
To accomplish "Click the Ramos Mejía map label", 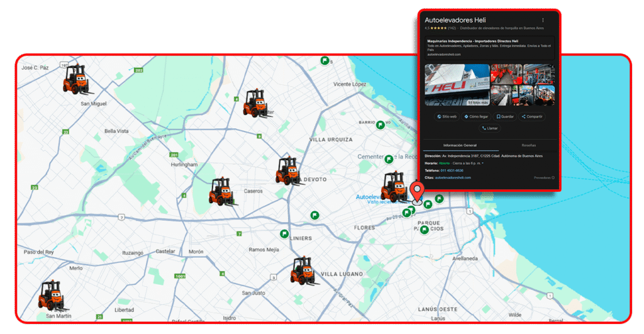I will [x=264, y=249].
